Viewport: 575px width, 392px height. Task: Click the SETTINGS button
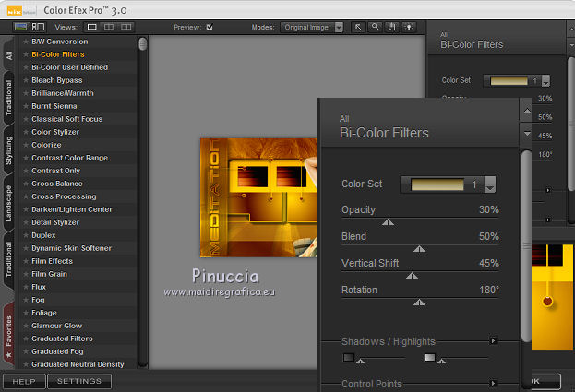[x=79, y=381]
